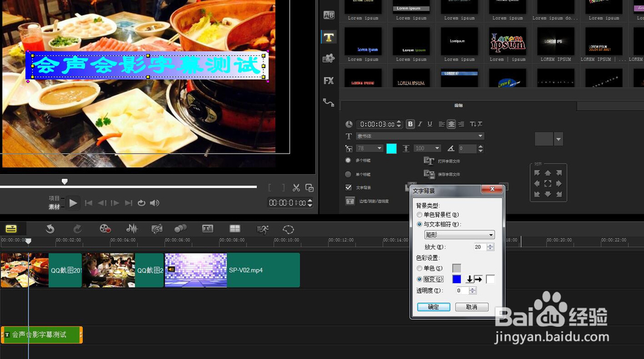Jump to preview end

(129, 203)
